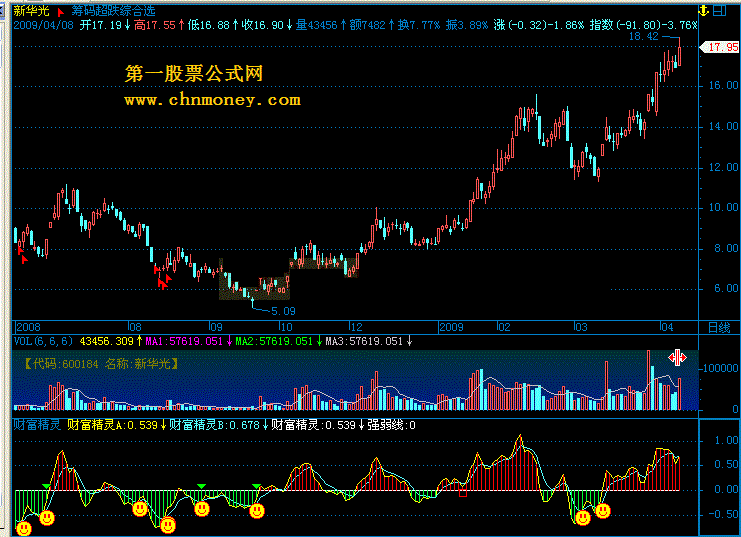
Task: Click the 涨(-0.32)-1.86% change value
Action: click(x=539, y=25)
